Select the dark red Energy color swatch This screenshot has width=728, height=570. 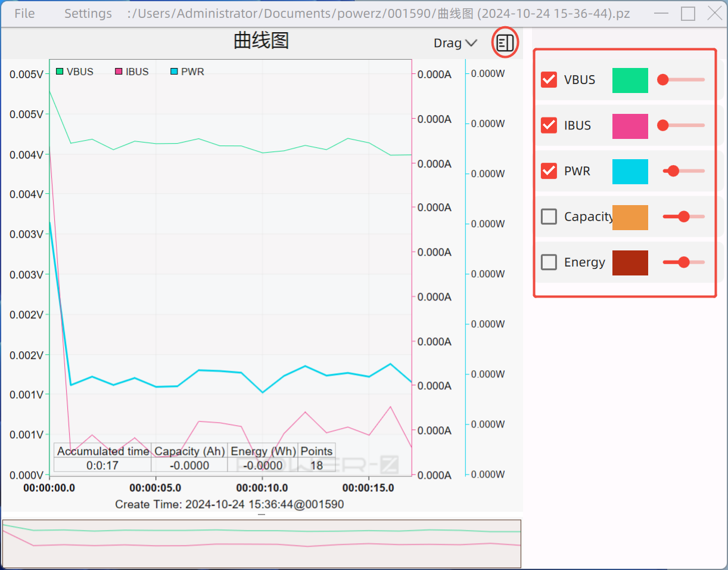(x=630, y=263)
